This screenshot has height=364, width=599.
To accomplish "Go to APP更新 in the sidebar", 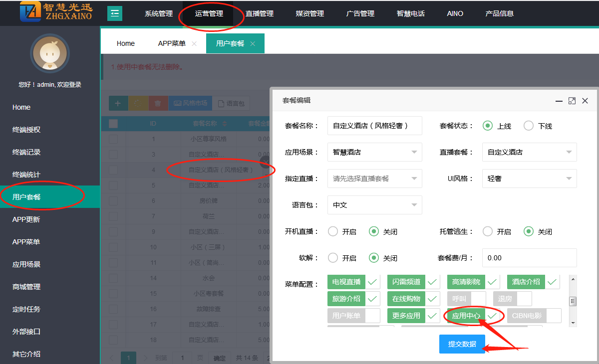I will [26, 219].
